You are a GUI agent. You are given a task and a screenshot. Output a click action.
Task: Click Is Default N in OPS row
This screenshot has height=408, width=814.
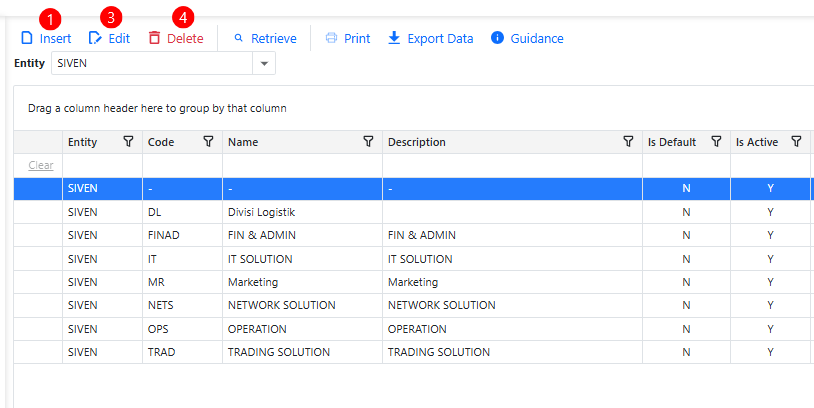(686, 329)
